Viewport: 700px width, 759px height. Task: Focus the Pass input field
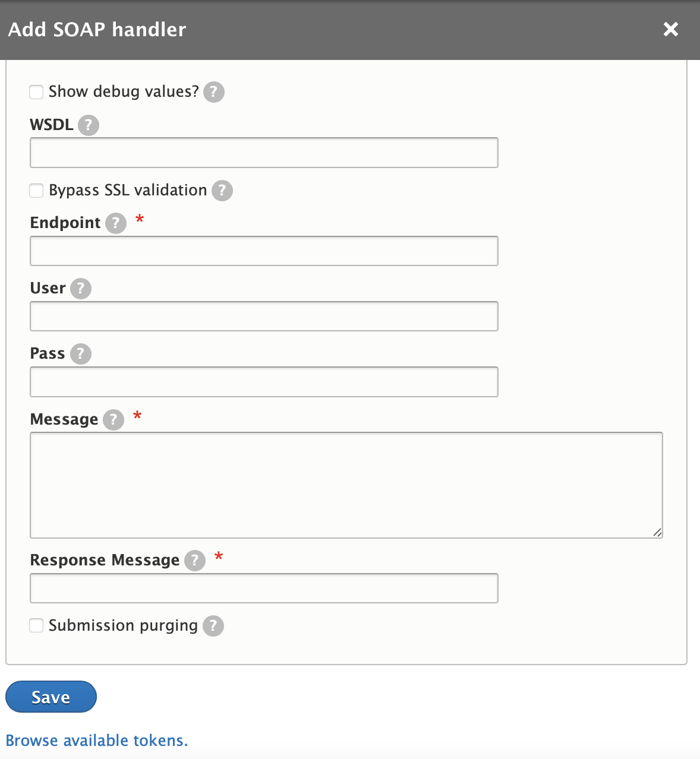(264, 382)
